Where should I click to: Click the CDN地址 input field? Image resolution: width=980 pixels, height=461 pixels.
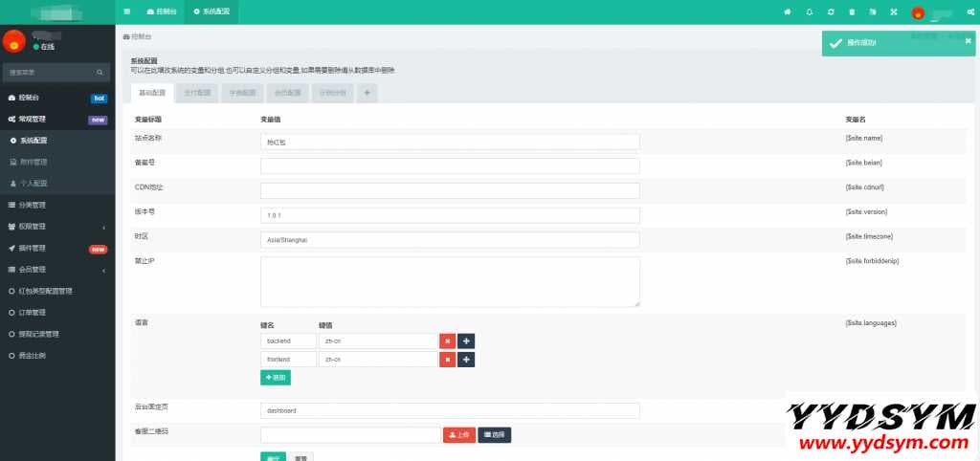pyautogui.click(x=450, y=190)
